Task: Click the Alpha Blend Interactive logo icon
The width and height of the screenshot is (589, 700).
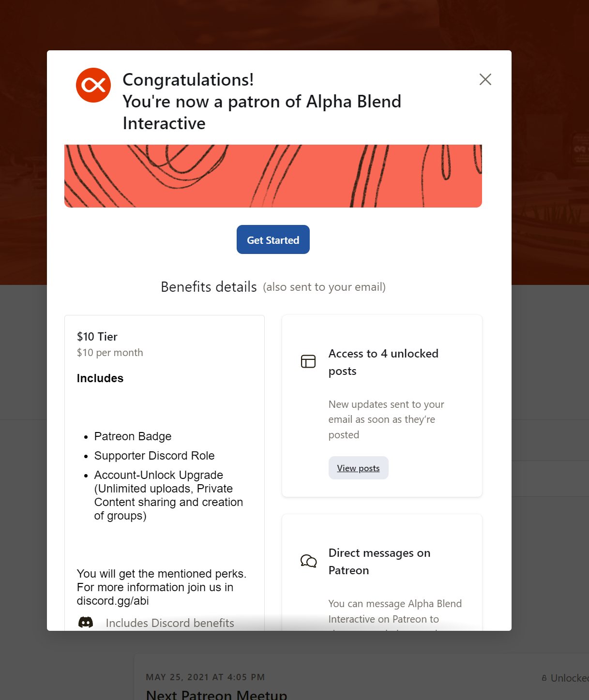Action: (x=93, y=85)
